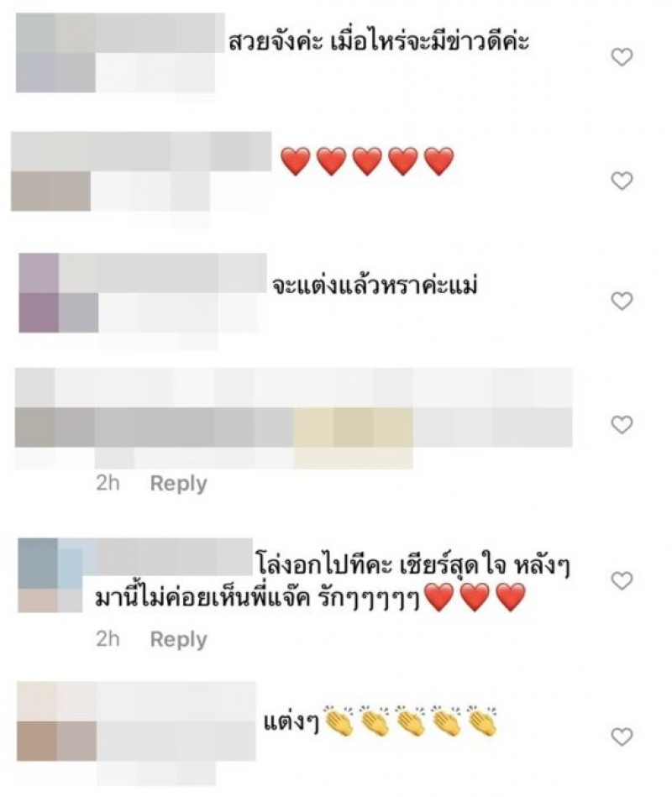The image size is (672, 797).
Task: Like the comment starting 'โล่งอกไปทีคะ'
Action: (x=621, y=580)
